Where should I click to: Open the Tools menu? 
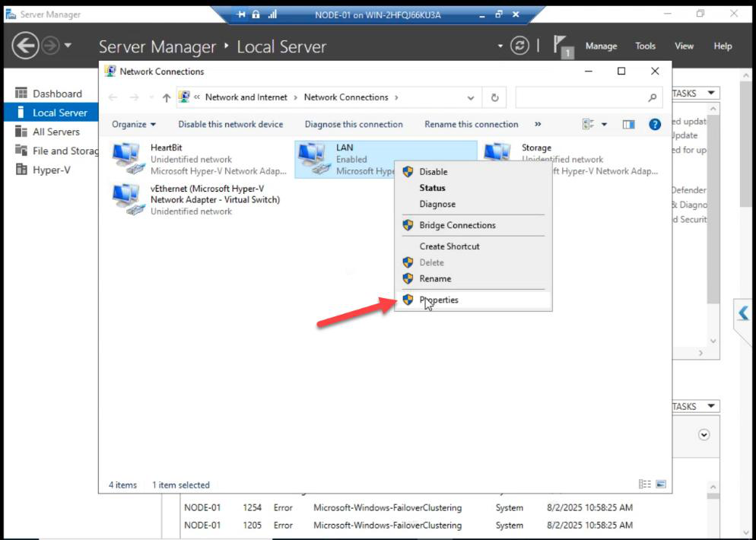click(645, 46)
